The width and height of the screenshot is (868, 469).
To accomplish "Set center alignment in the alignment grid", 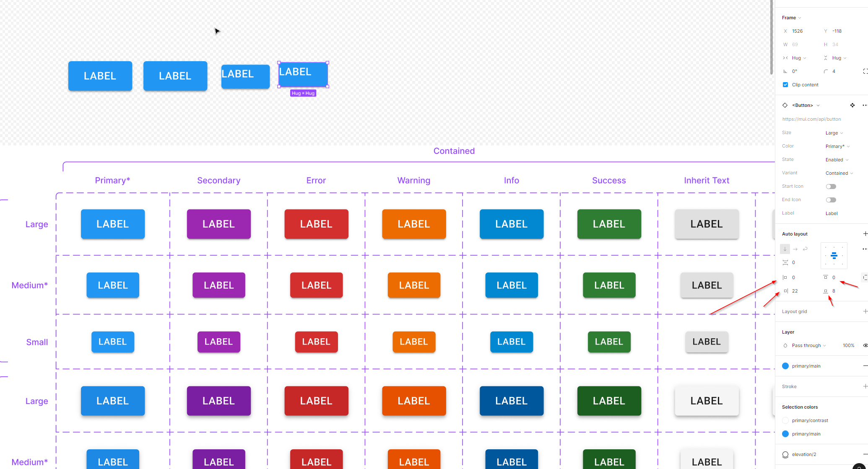I will pyautogui.click(x=834, y=255).
